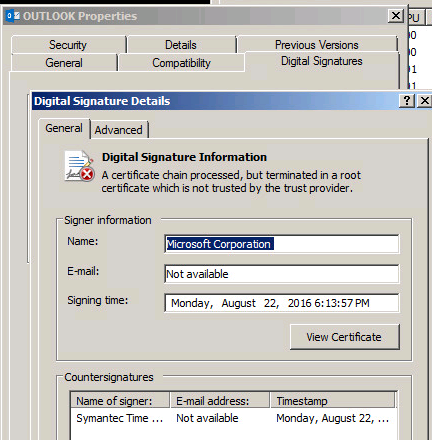Viewport: 432px width, 440px height.
Task: Click the help question mark button
Action: click(407, 100)
